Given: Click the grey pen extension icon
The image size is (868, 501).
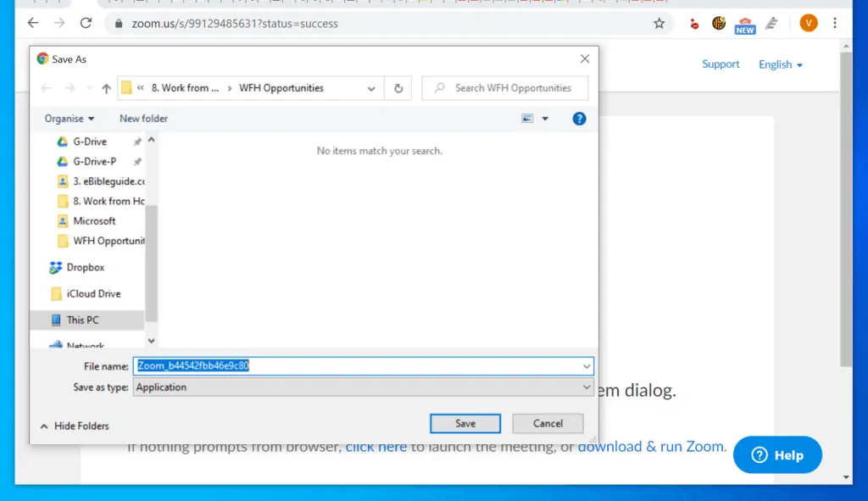Looking at the screenshot, I should click(x=771, y=23).
